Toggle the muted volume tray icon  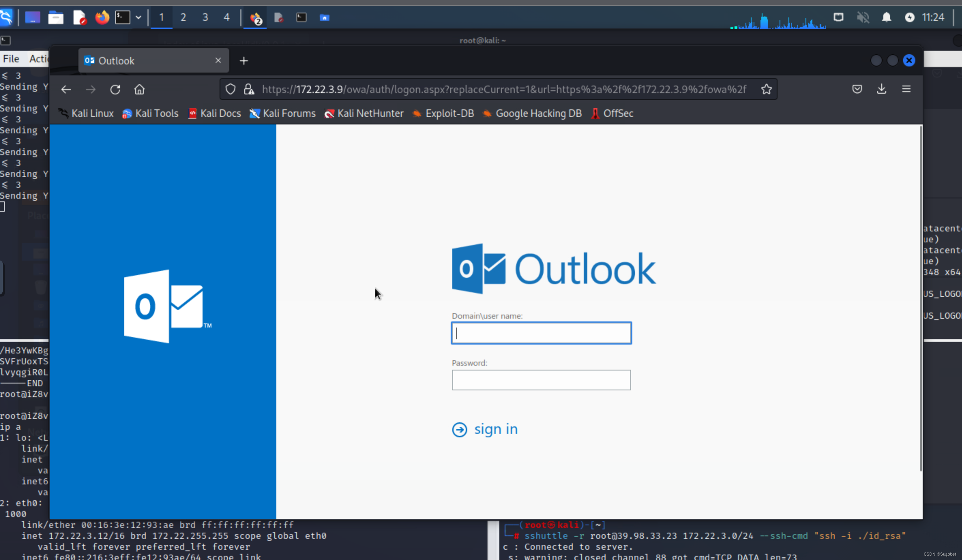862,17
